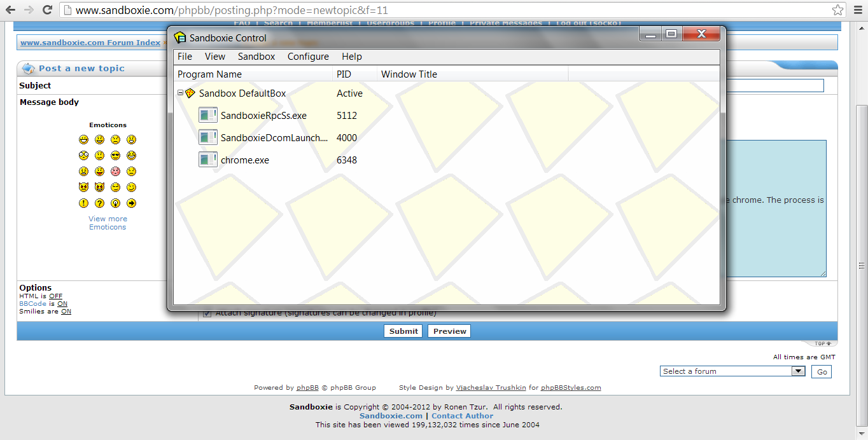
Task: Insert the Cool sunglasses emoticon
Action: (x=115, y=155)
